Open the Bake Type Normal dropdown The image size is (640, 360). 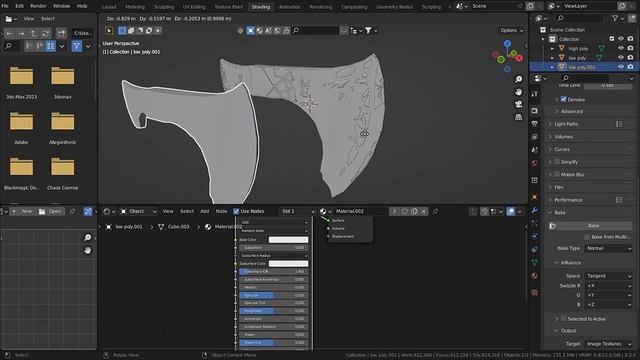pyautogui.click(x=608, y=248)
